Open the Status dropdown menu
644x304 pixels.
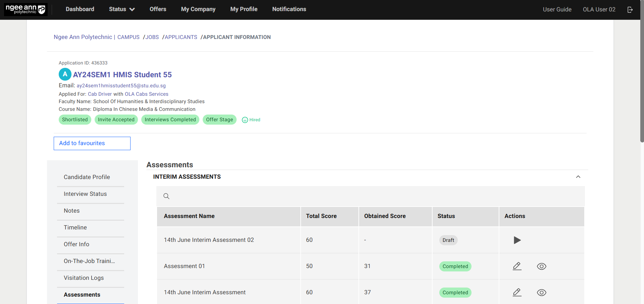(121, 9)
